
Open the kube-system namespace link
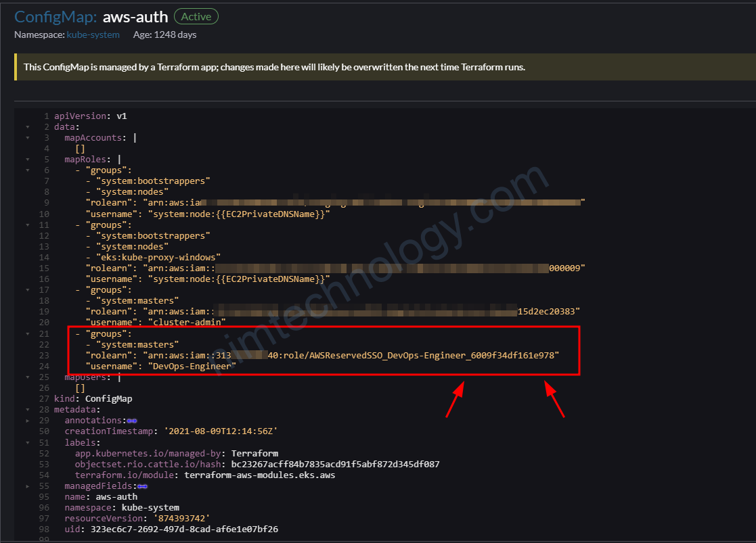(93, 34)
